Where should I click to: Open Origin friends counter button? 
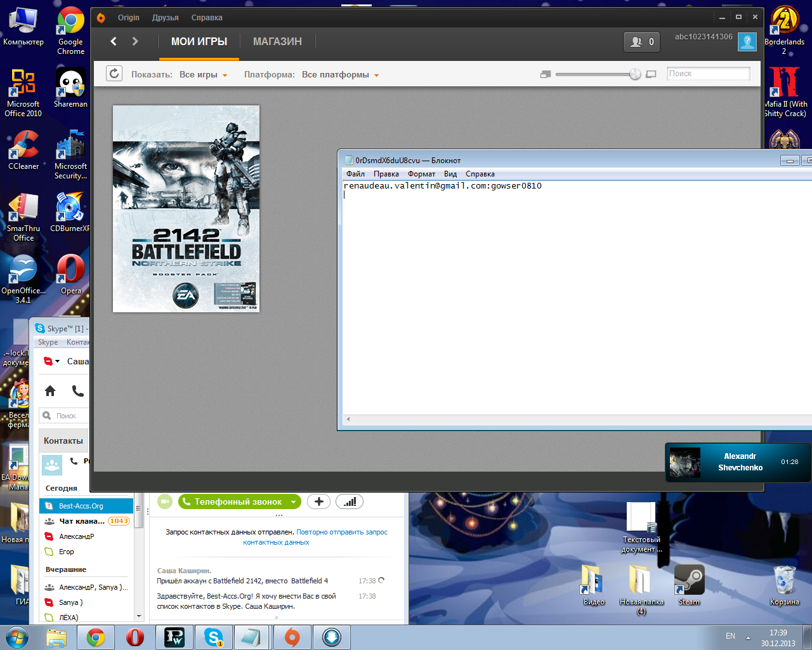642,42
